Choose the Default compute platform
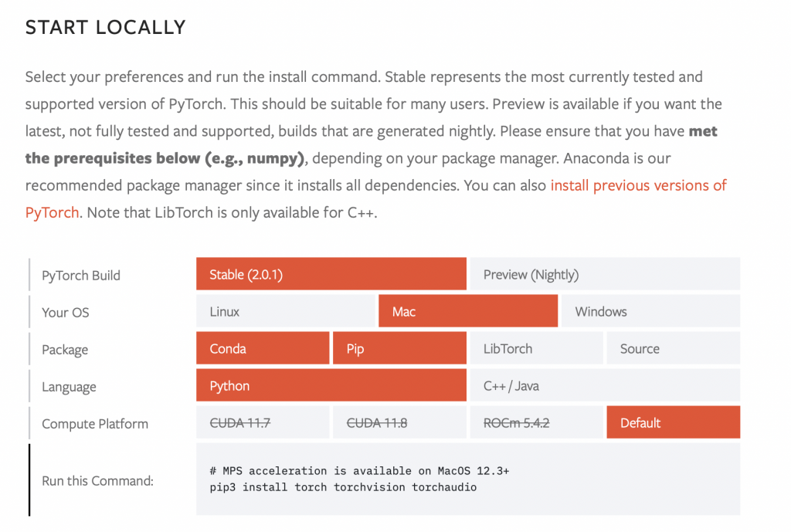791x532 pixels. click(673, 422)
